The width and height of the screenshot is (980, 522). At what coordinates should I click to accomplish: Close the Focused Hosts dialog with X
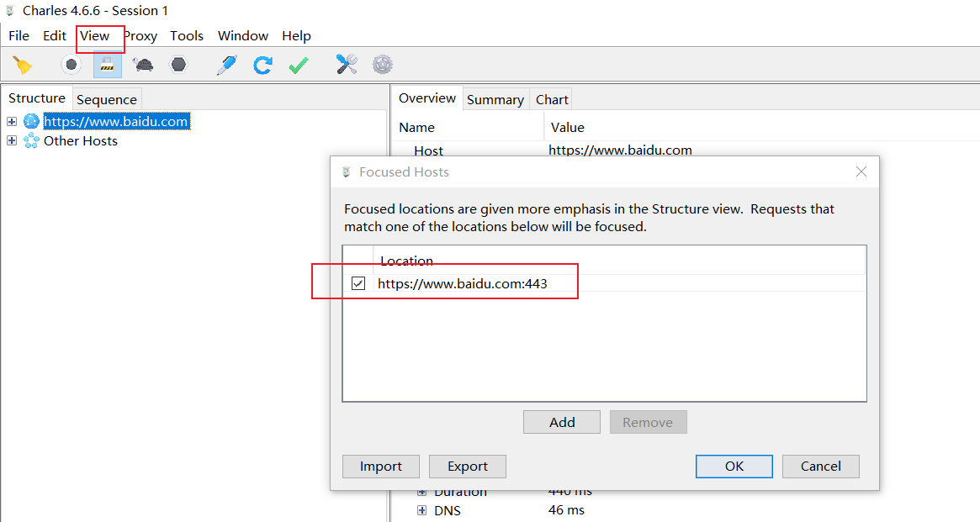pos(861,171)
